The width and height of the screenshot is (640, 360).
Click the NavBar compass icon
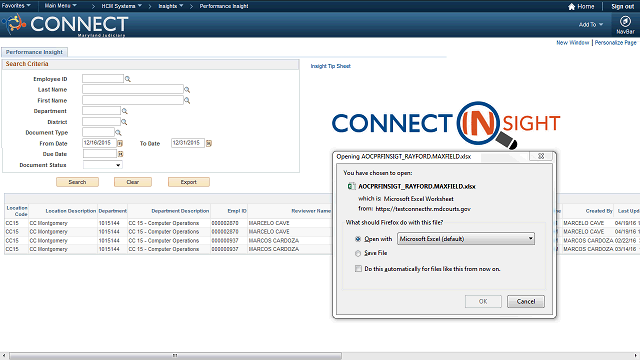click(x=625, y=21)
